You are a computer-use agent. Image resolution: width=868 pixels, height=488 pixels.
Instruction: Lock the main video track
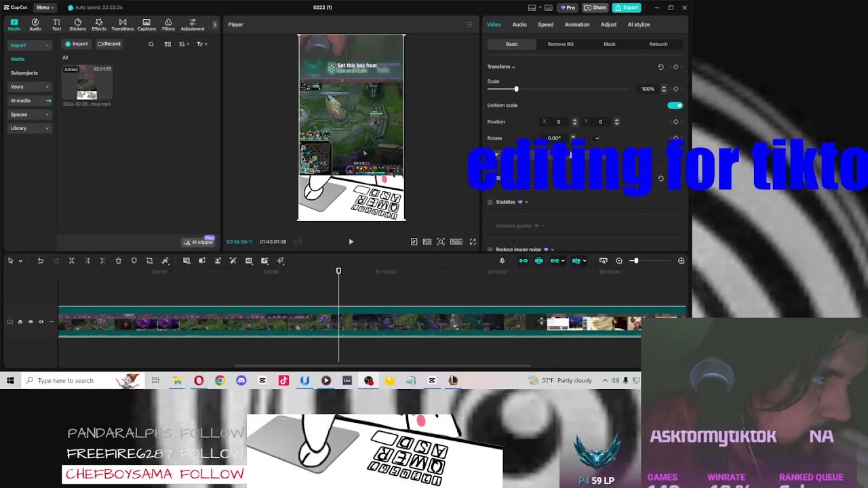20,322
